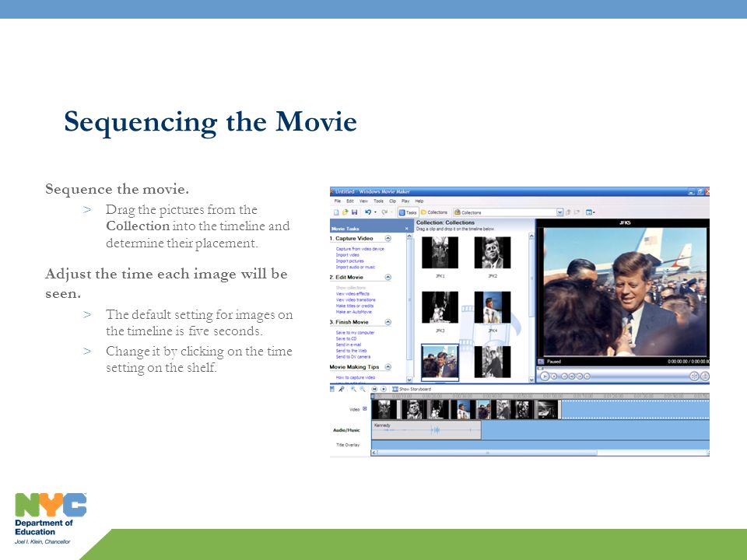Screen dimensions: 747x560
Task: Click the Zoom Timeline Out magnifier
Action: (x=363, y=389)
